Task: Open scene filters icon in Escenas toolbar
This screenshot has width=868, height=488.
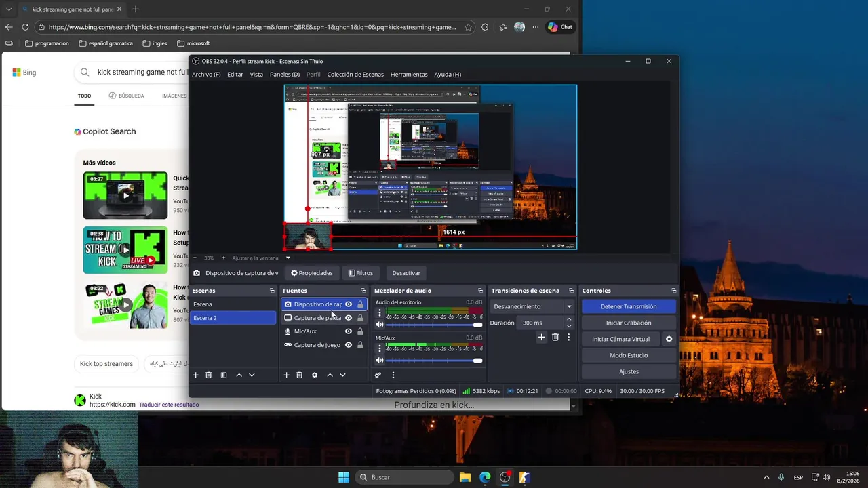Action: coord(224,375)
